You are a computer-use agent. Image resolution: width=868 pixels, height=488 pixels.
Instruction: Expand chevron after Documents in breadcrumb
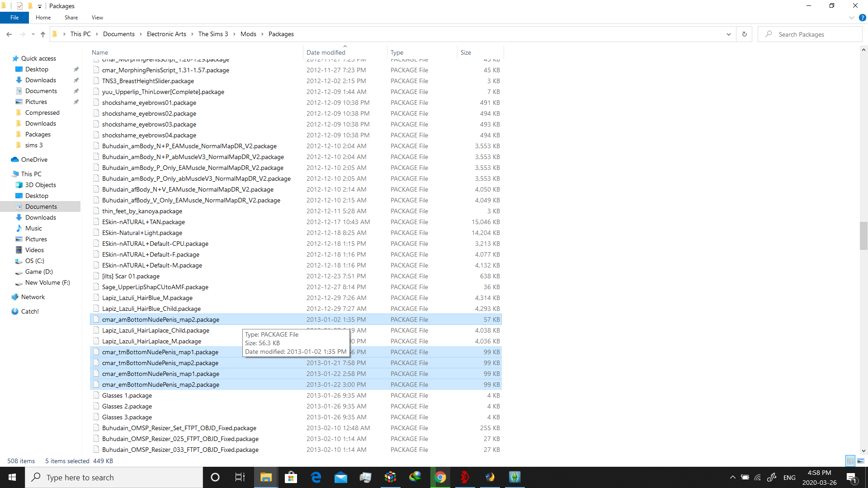[141, 34]
